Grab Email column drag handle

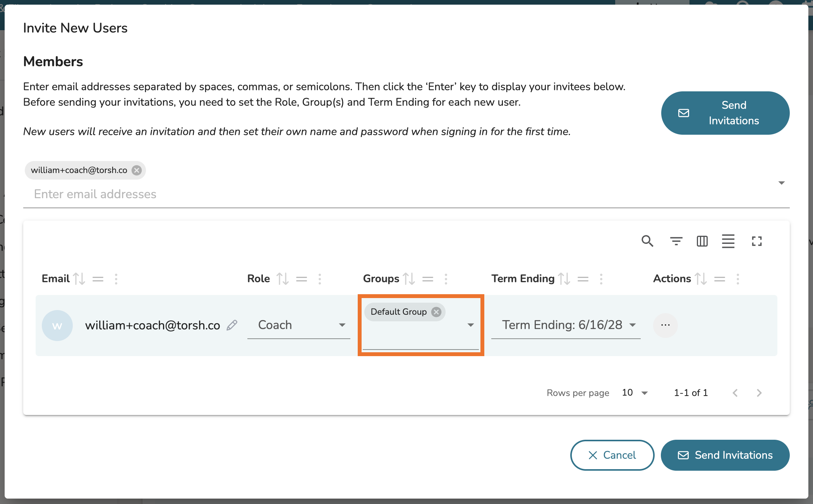[98, 279]
